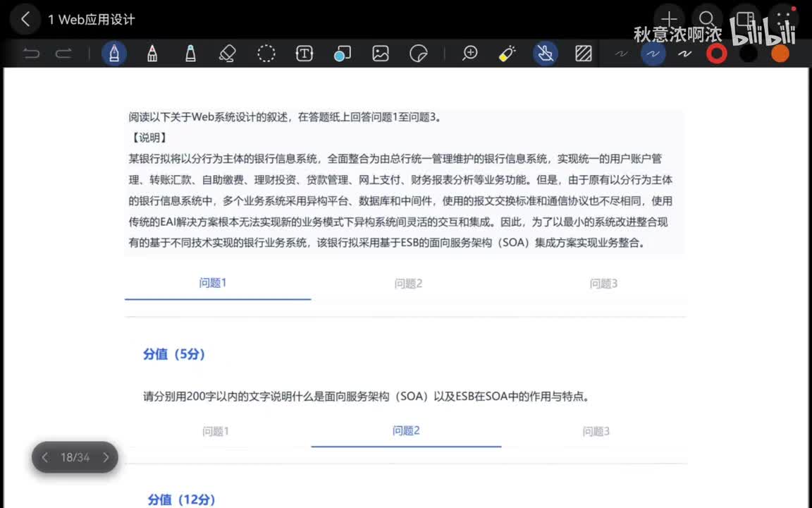Select the laser pointer tool

(x=508, y=54)
